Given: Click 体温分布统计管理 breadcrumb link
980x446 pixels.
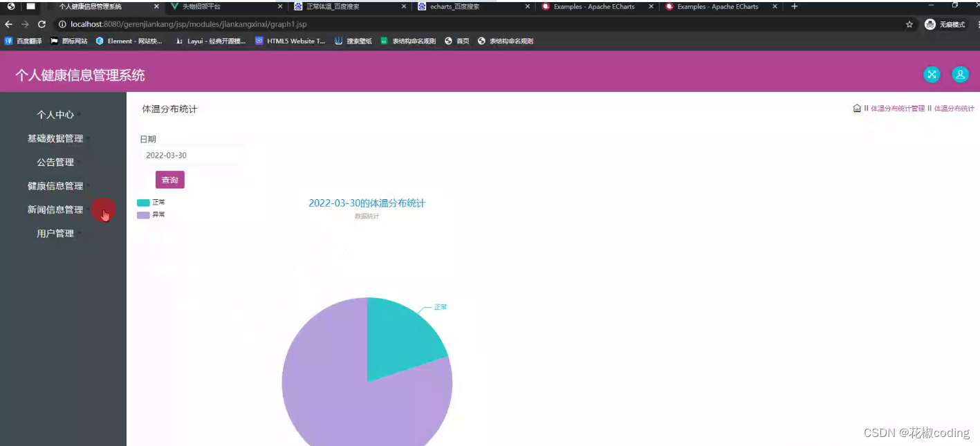Looking at the screenshot, I should pyautogui.click(x=898, y=109).
